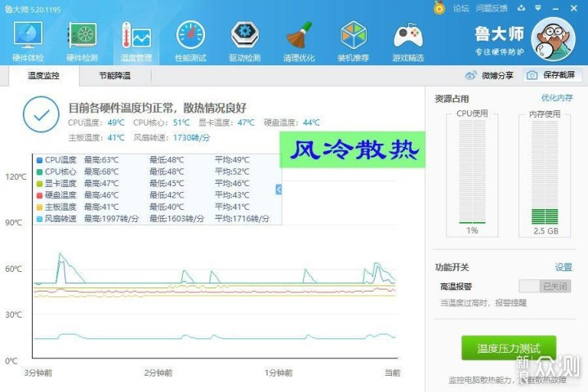The width and height of the screenshot is (588, 392).
Task: Click the 当前 time axis label
Action: 393,373
